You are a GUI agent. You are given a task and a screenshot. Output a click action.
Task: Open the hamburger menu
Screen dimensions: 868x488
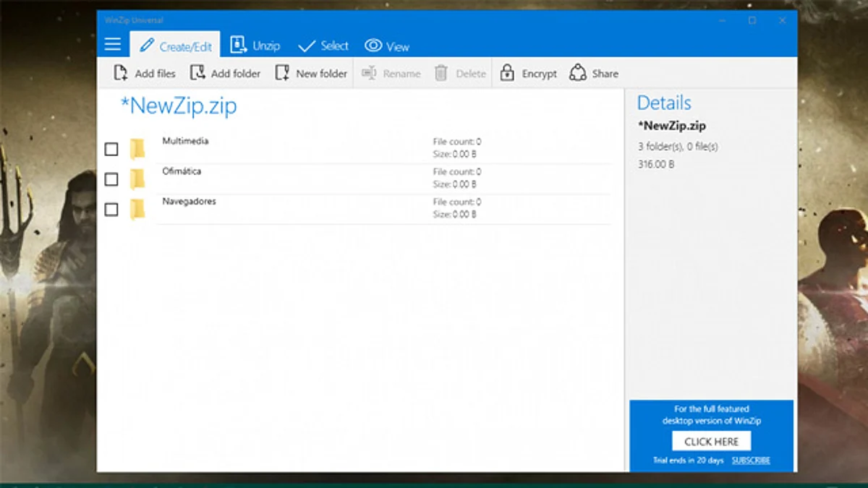click(112, 45)
